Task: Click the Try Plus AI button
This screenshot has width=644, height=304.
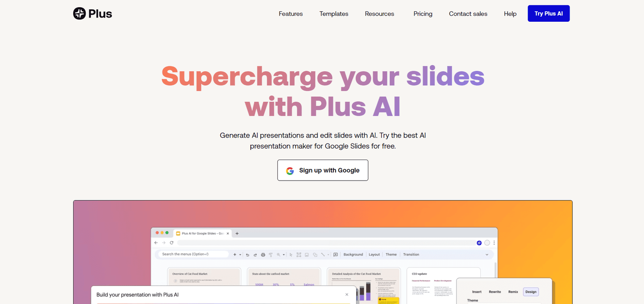Action: point(549,13)
